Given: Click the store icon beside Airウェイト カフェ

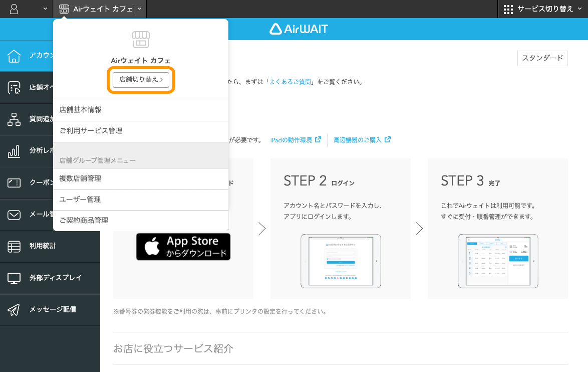Looking at the screenshot, I should [x=64, y=9].
